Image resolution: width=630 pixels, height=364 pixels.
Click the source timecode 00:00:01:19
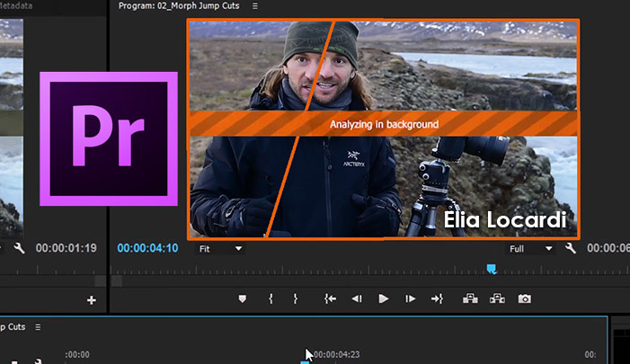pyautogui.click(x=67, y=248)
